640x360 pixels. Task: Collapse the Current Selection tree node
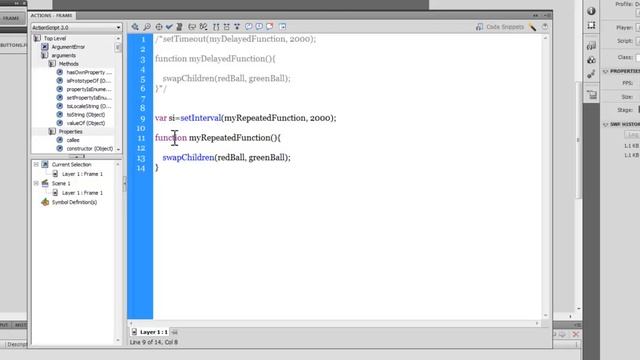[36, 164]
